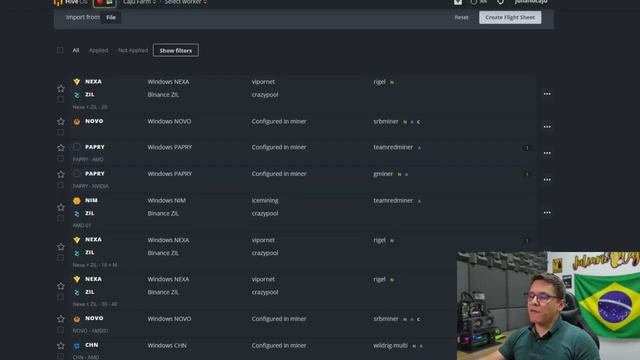Star the PAPRY - NVIDIA flight sheet
Viewport: 640px width, 360px height.
(61, 174)
